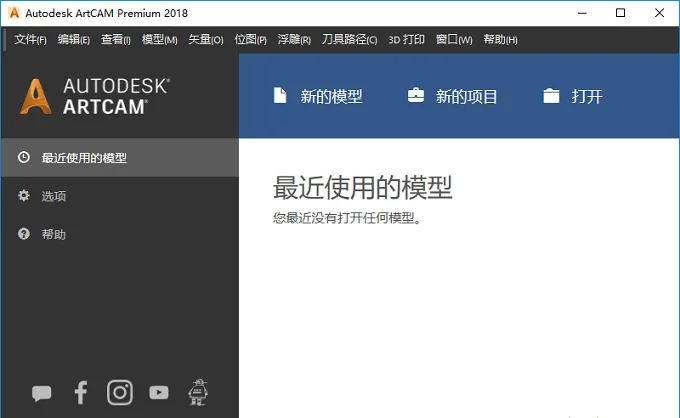The image size is (680, 418).
Task: Click the 打开 label
Action: [587, 96]
